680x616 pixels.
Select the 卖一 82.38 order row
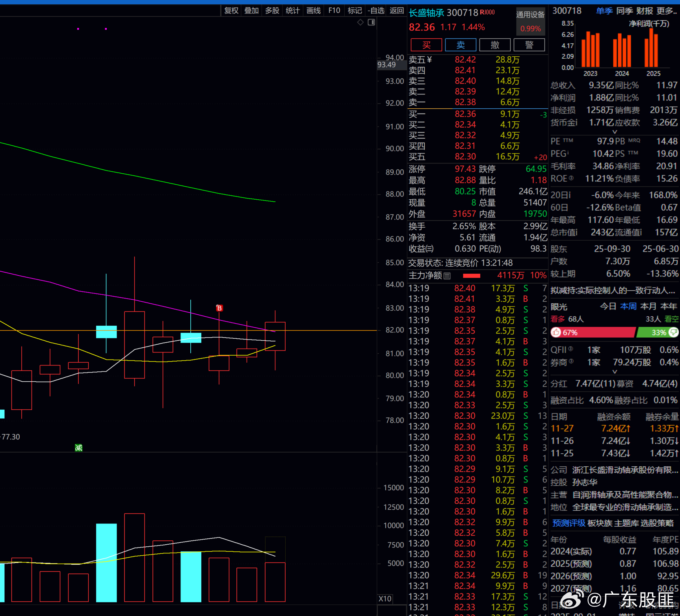pyautogui.click(x=477, y=102)
